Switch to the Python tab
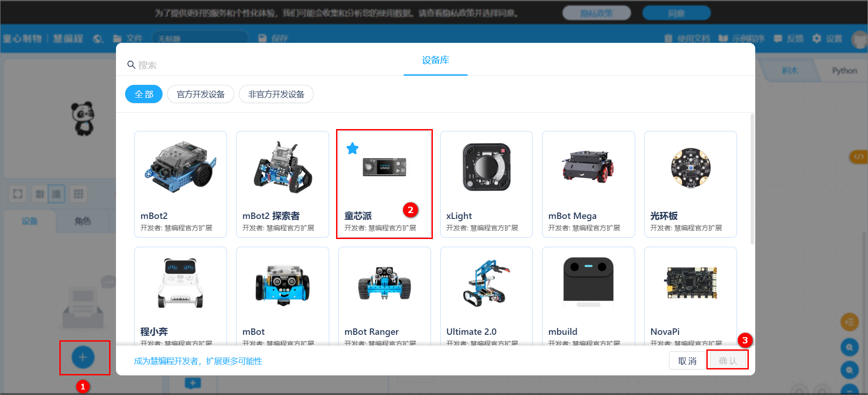The width and height of the screenshot is (868, 395). pos(844,71)
